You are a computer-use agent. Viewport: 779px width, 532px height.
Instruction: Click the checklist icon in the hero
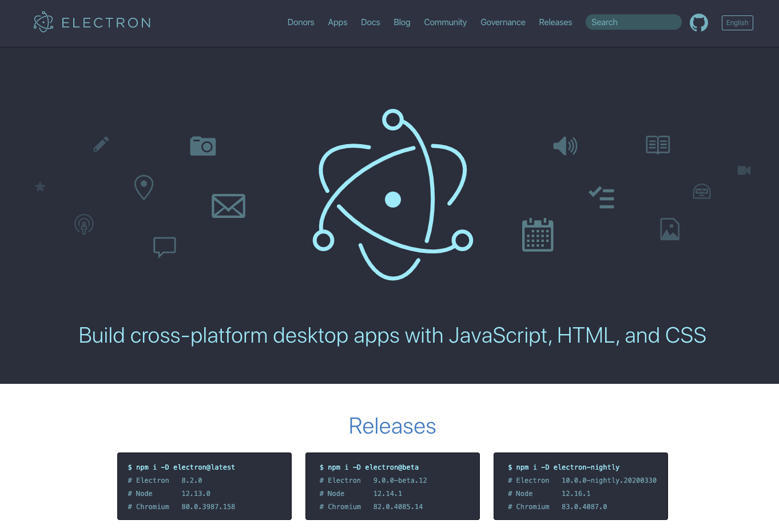602,197
